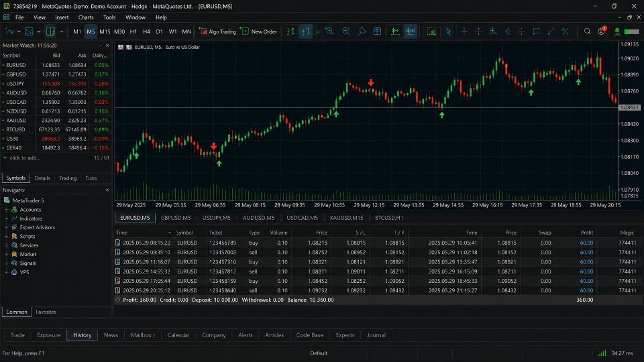Click the 1.08633 current price label on chart axis

click(629, 107)
